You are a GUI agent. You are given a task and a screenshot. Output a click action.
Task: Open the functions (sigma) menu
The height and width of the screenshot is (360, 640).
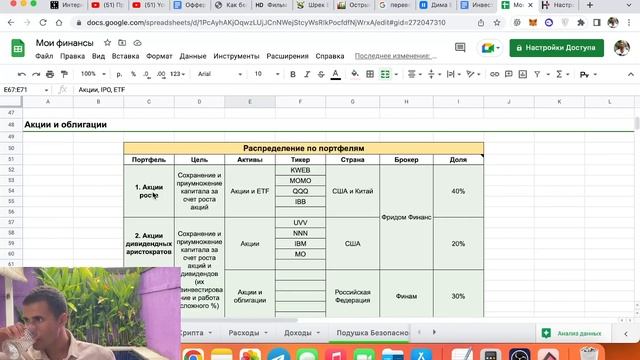click(x=562, y=74)
